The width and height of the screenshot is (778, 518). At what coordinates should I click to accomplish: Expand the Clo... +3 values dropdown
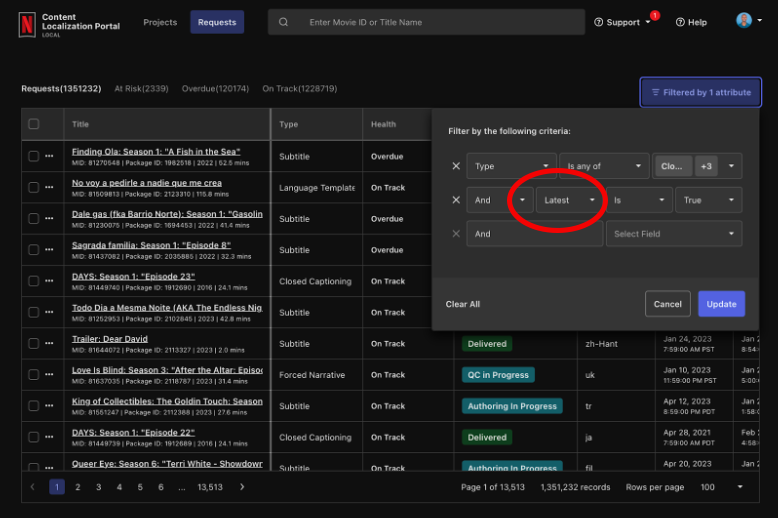click(731, 166)
